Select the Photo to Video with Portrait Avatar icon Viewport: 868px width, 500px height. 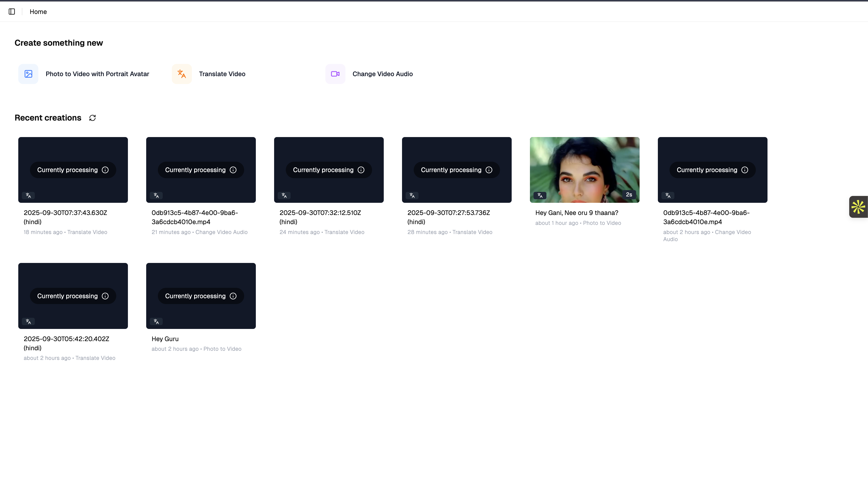click(x=28, y=74)
